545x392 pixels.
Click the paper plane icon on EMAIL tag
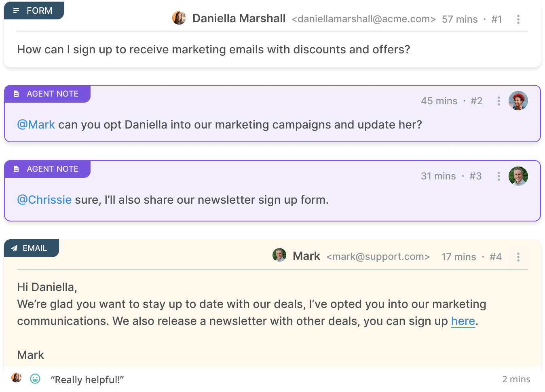point(14,248)
